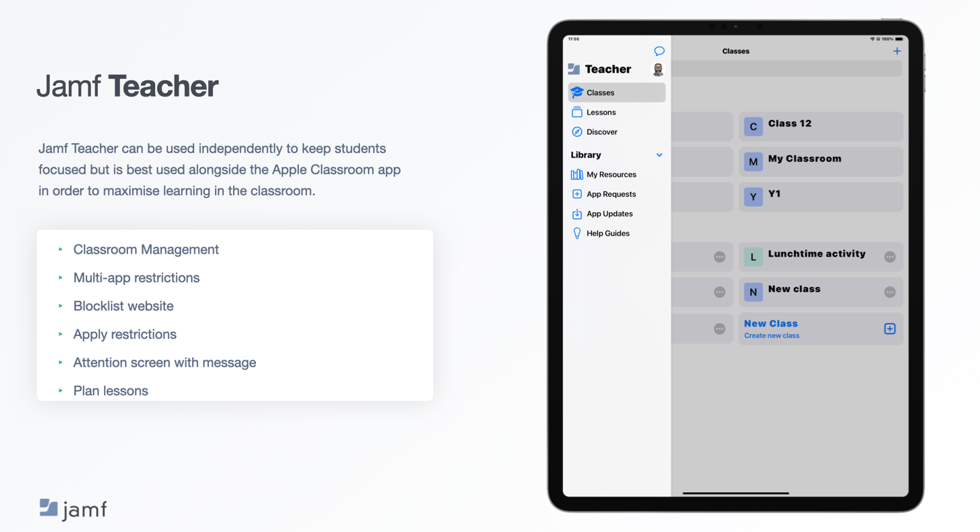
Task: Open the Lunchtime activity class
Action: tap(821, 257)
